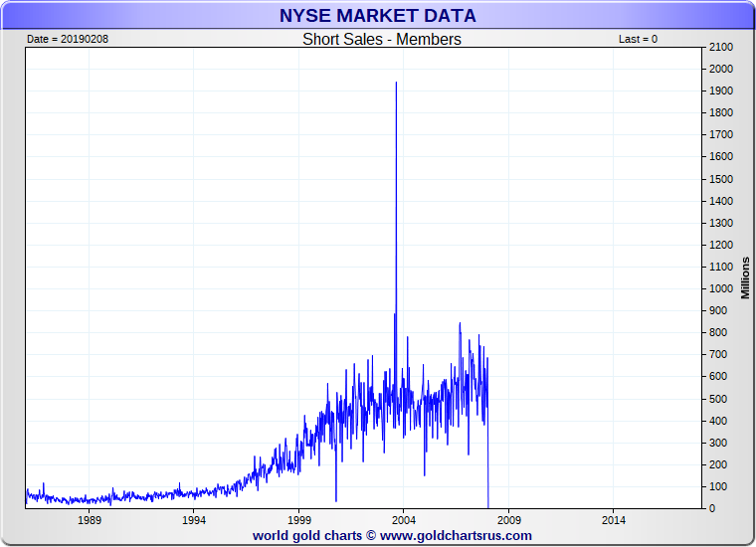
Task: Click the Millions axis label
Action: pos(745,278)
